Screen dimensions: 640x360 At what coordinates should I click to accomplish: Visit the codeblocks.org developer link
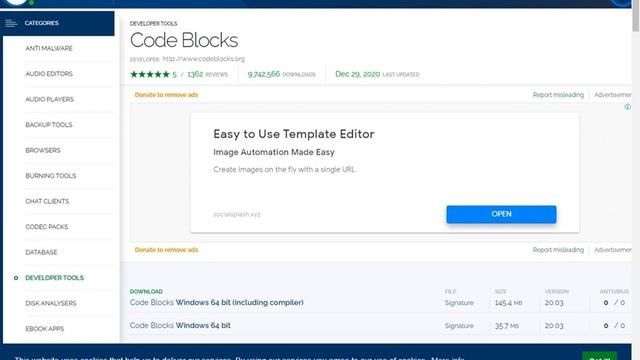pyautogui.click(x=204, y=59)
